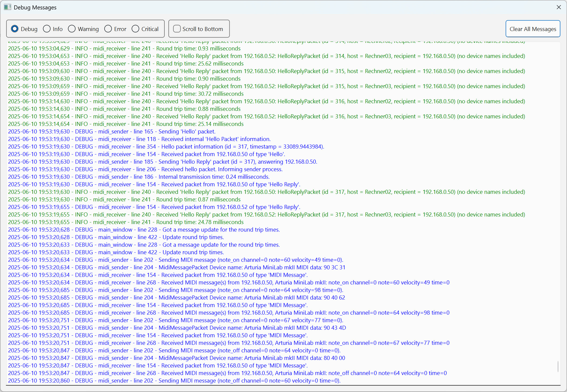Click the Hello packet timestamp 33089.9443984 line
Viewport: 567px width, 392px height.
(166, 147)
